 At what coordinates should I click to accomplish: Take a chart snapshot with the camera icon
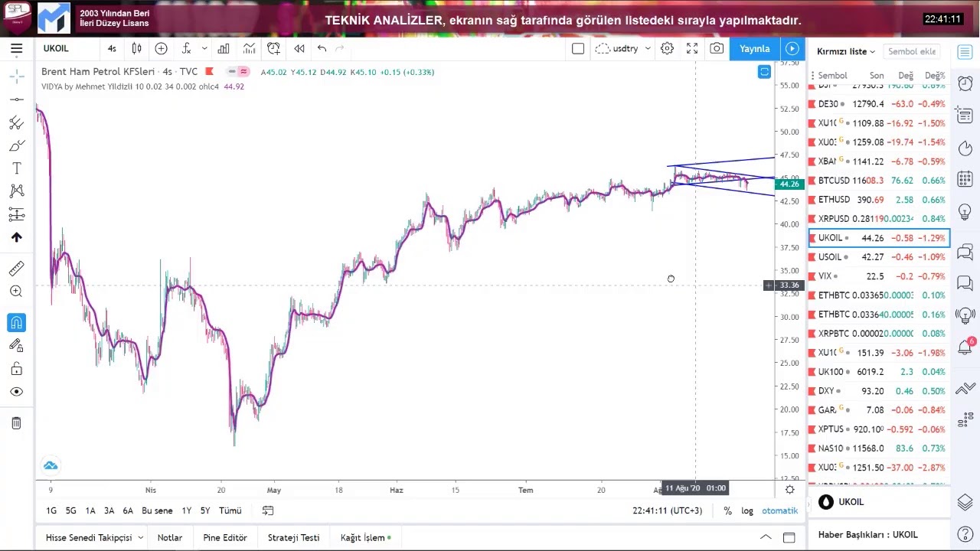click(x=717, y=48)
